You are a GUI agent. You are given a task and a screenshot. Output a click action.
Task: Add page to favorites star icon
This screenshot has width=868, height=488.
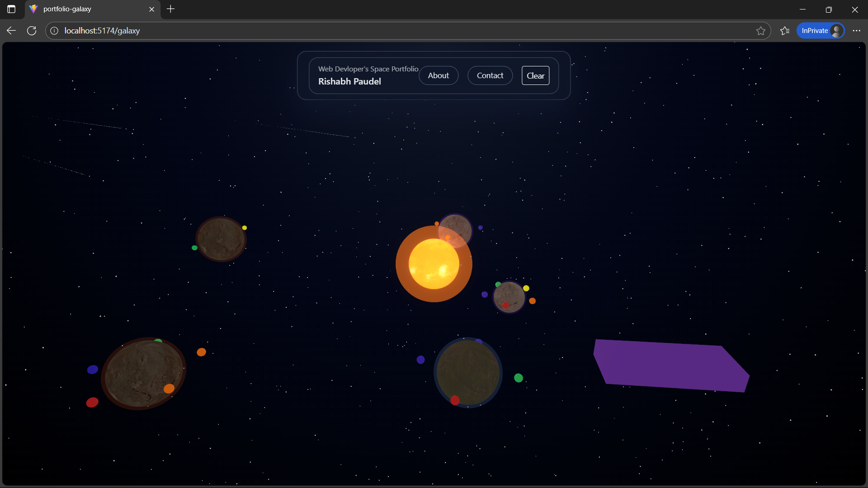point(760,31)
